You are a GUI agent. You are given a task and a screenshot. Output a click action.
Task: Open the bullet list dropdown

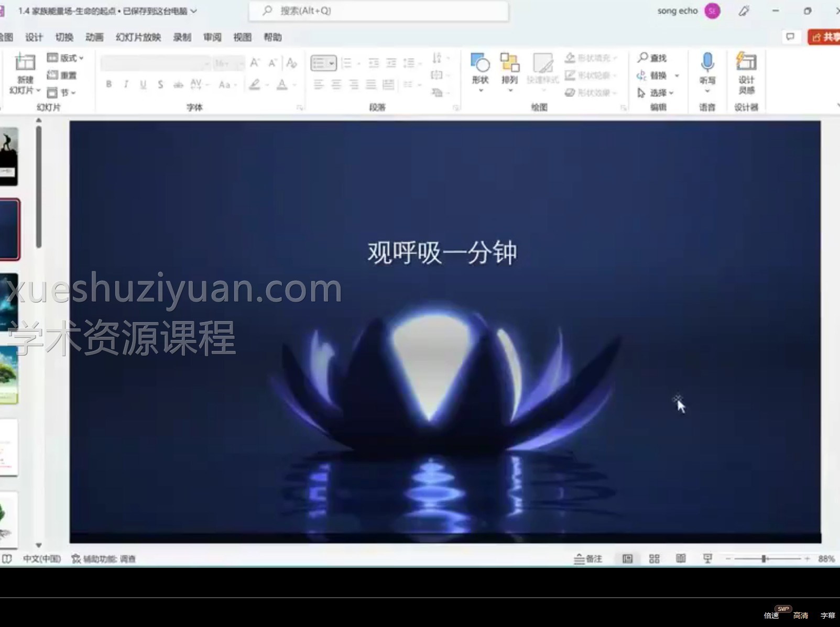coord(331,62)
